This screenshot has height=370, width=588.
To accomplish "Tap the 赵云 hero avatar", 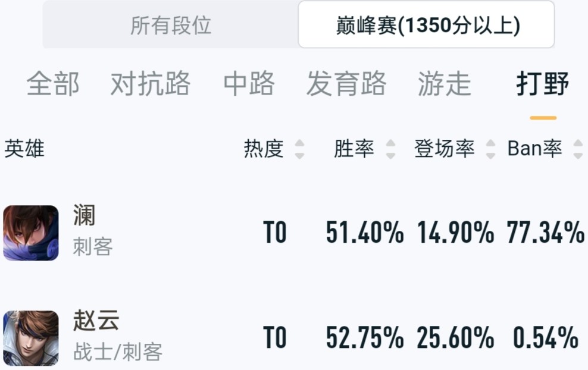I will [x=31, y=338].
